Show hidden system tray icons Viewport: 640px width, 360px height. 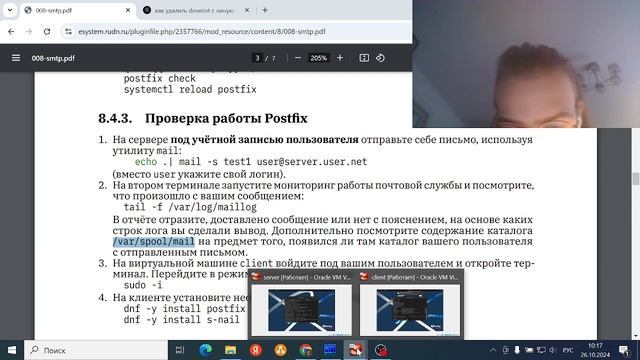(x=493, y=350)
